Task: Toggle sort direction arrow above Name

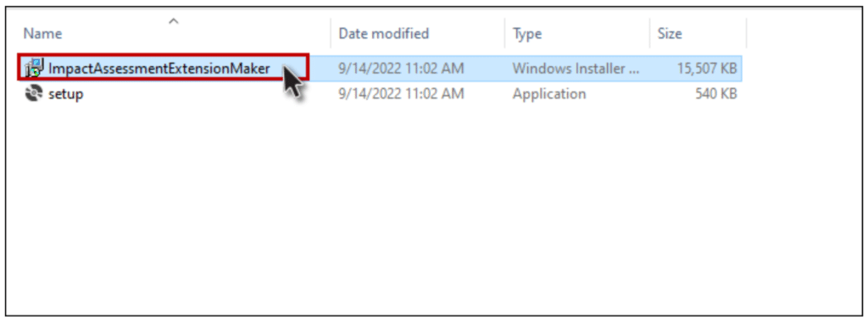Action: [x=174, y=21]
